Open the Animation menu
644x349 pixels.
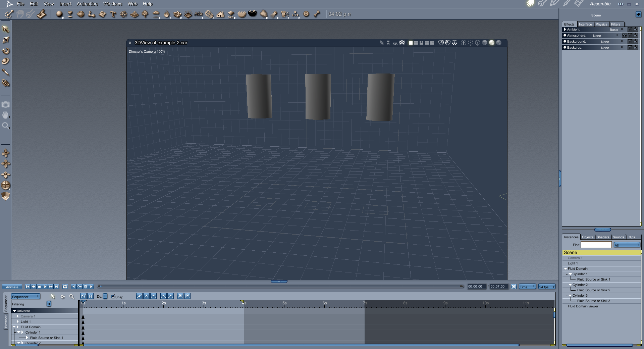point(87,4)
